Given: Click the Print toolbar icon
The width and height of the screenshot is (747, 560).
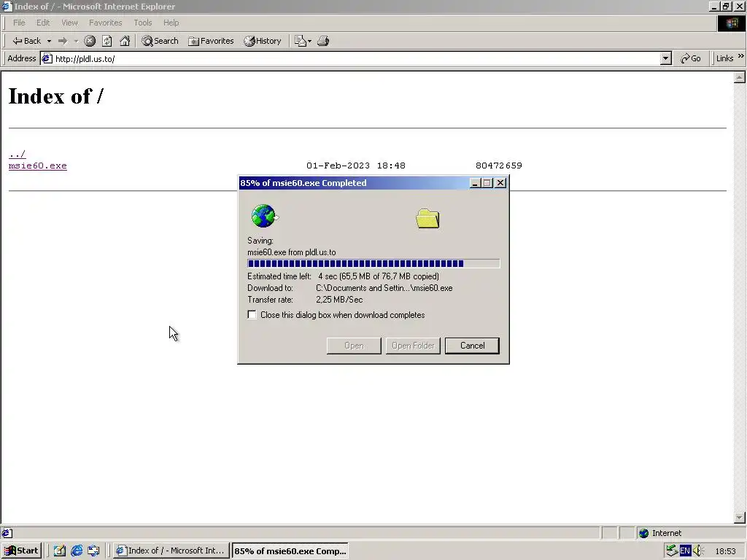Looking at the screenshot, I should click(x=323, y=41).
